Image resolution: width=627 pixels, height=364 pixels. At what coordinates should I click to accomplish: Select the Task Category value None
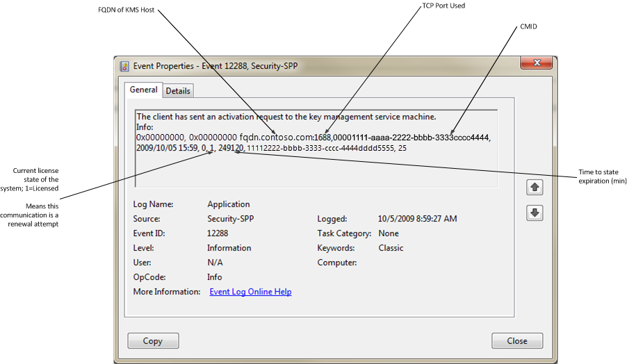pyautogui.click(x=389, y=233)
